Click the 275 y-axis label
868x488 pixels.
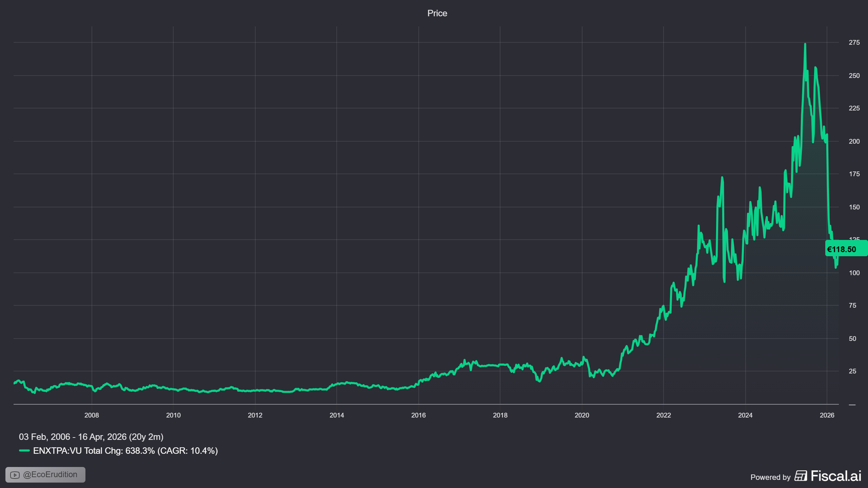point(854,42)
